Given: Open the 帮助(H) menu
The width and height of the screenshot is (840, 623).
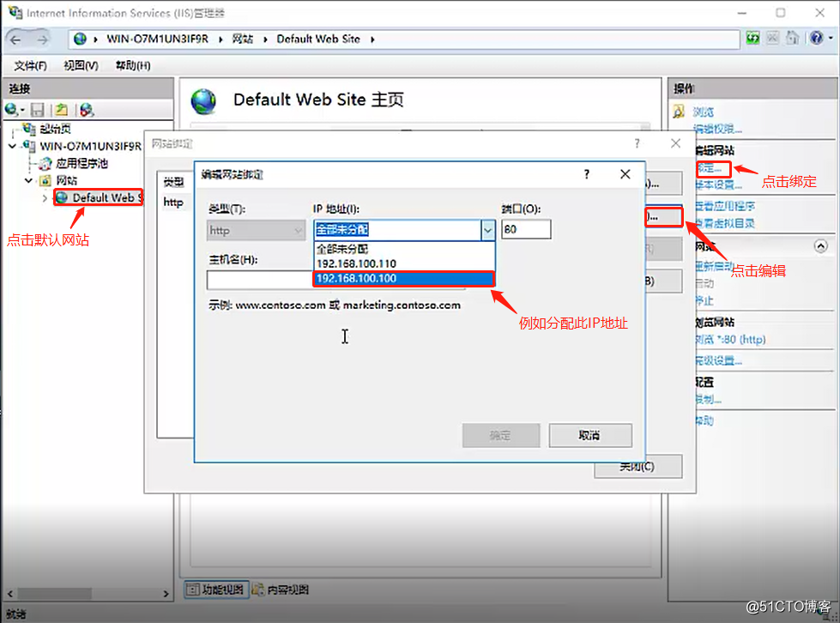Looking at the screenshot, I should click(x=133, y=65).
